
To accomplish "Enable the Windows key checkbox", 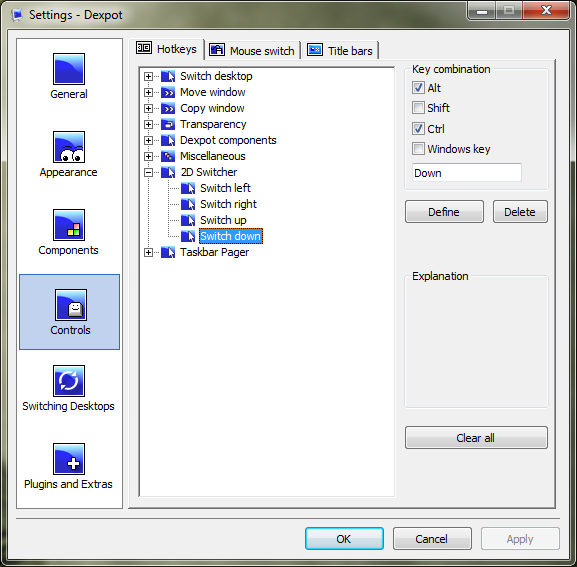I will [x=418, y=149].
